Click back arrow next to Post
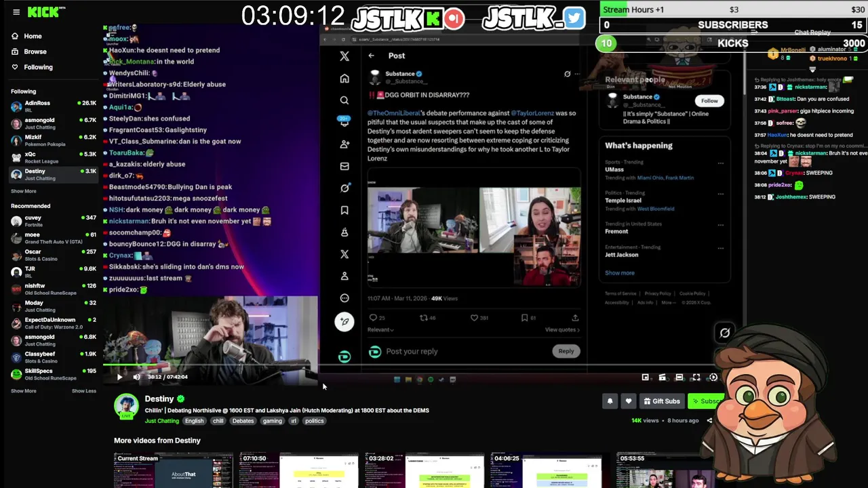 pyautogui.click(x=371, y=56)
